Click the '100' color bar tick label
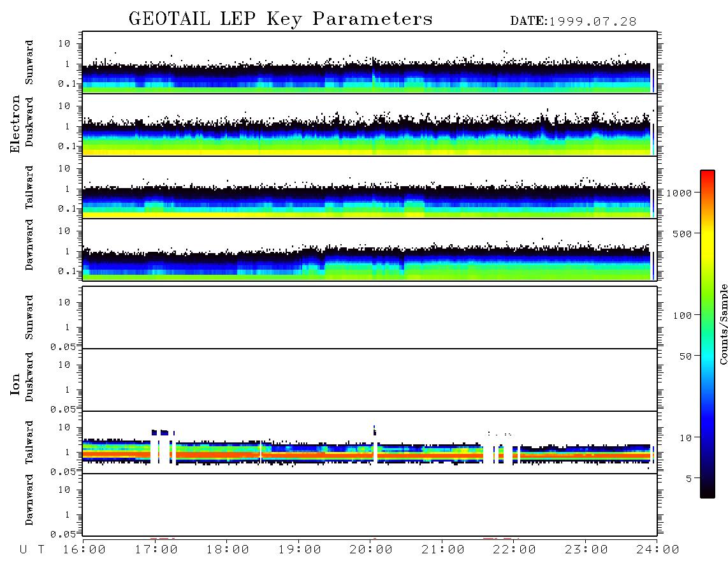The height and width of the screenshot is (561, 728). 682,316
